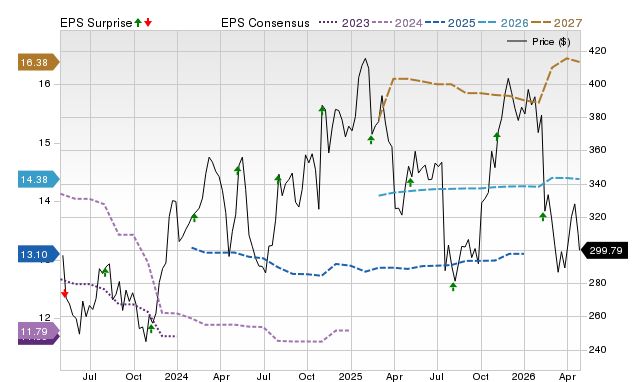Toggle the 2023 EPS consensus legend entry
Screen dimensions: 640x382
click(x=344, y=23)
